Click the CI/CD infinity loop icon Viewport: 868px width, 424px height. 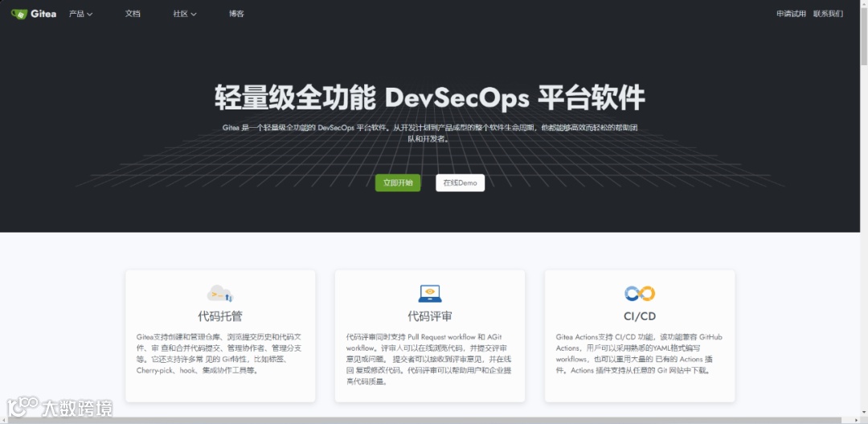[640, 293]
